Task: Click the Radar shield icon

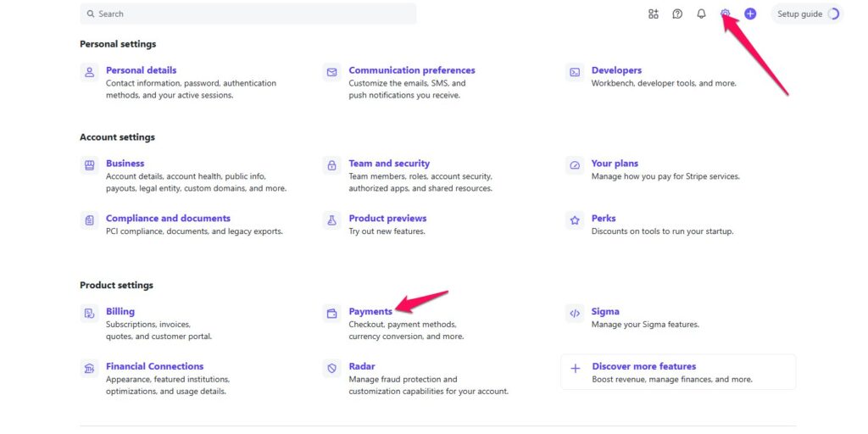Action: pos(331,369)
